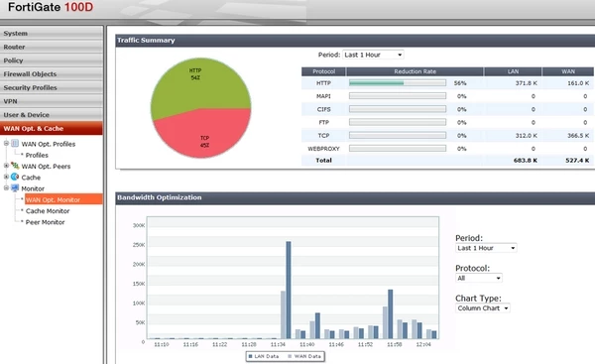This screenshot has width=595, height=364.
Task: Click the WAN column header
Action: point(568,71)
